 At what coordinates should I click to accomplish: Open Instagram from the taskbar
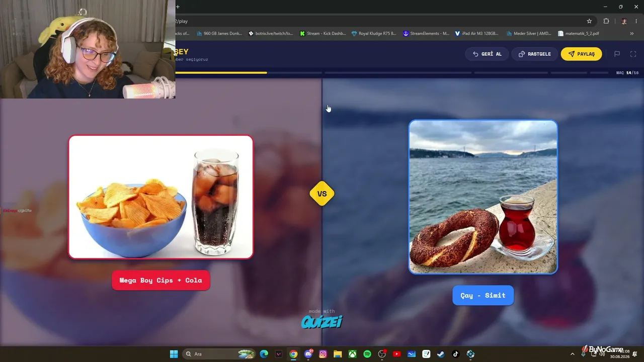point(323,354)
